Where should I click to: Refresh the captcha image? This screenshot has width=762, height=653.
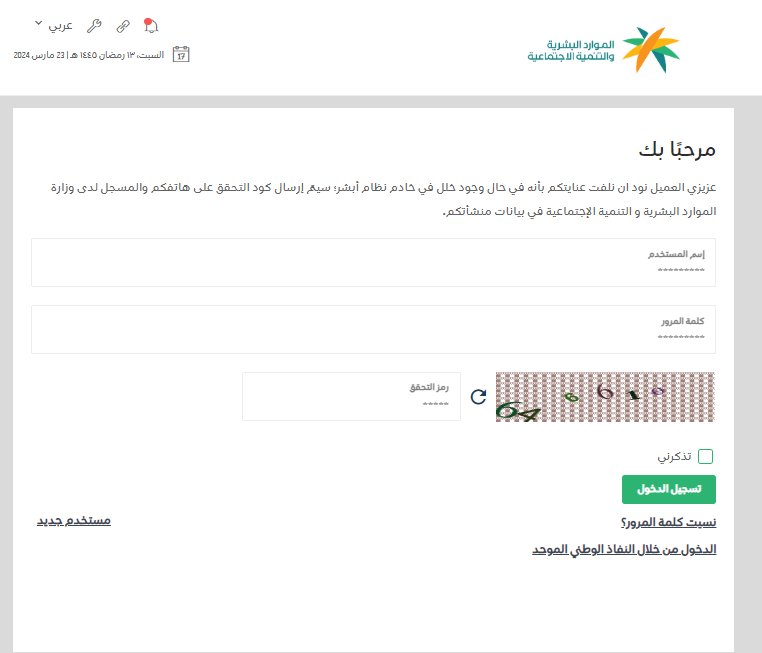pyautogui.click(x=478, y=396)
